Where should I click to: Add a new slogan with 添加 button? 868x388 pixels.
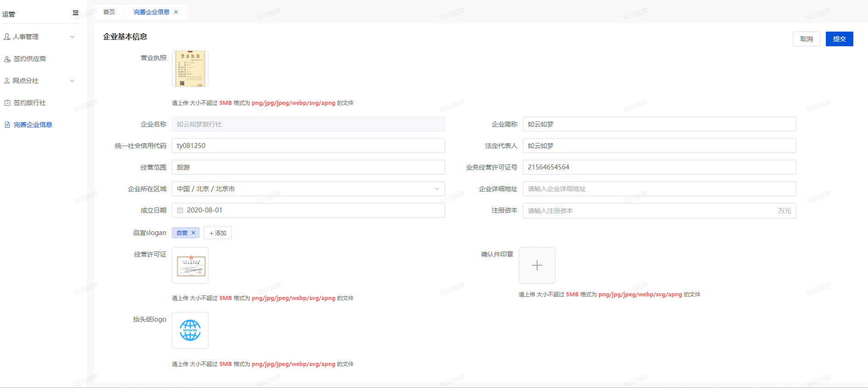pyautogui.click(x=218, y=233)
